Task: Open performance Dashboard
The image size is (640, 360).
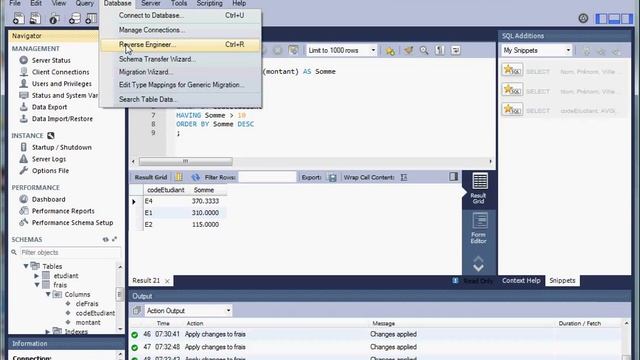Action: click(x=49, y=199)
